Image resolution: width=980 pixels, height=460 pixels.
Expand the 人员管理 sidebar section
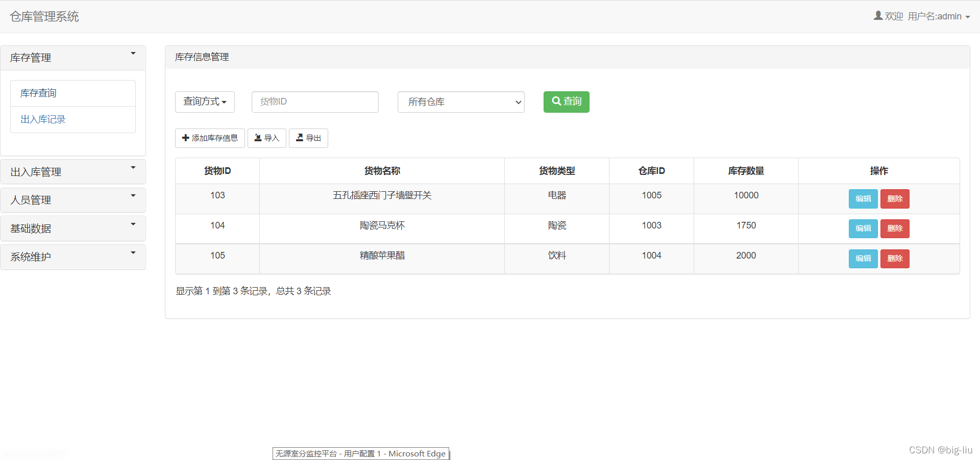(73, 200)
